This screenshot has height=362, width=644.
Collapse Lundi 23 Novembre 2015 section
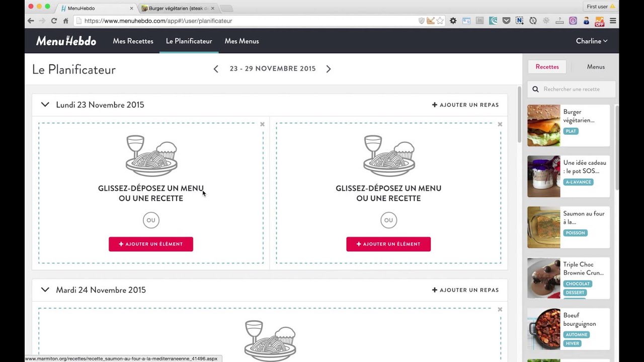pyautogui.click(x=45, y=105)
